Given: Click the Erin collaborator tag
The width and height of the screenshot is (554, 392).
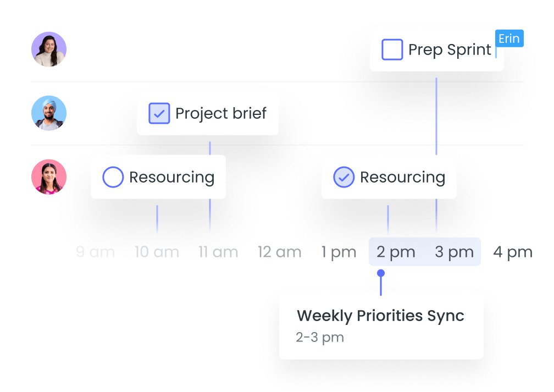Looking at the screenshot, I should tap(509, 39).
